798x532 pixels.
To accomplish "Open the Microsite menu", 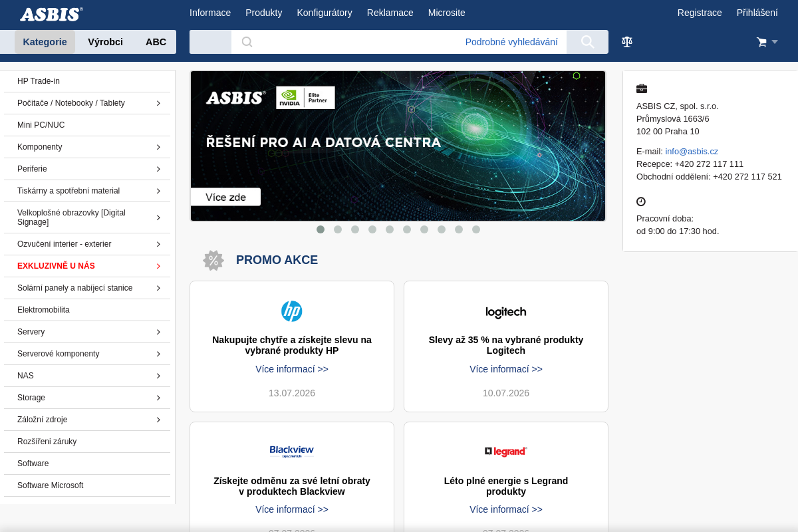I will [x=447, y=13].
